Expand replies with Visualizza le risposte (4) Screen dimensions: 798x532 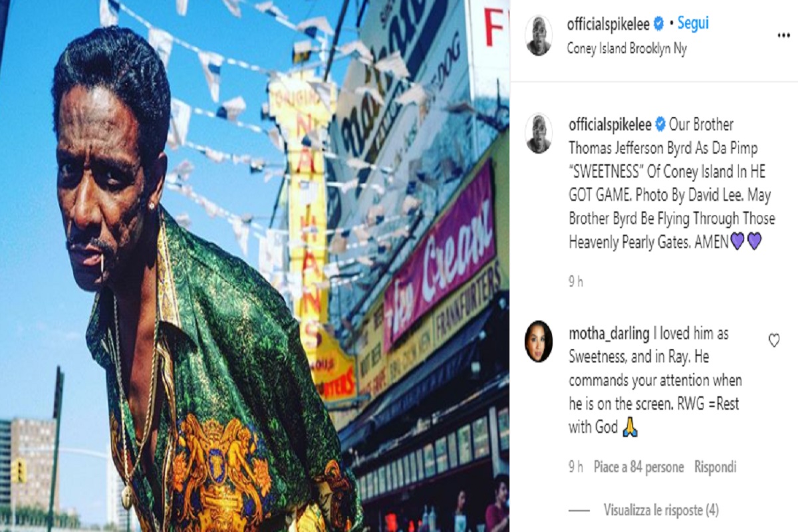[660, 510]
